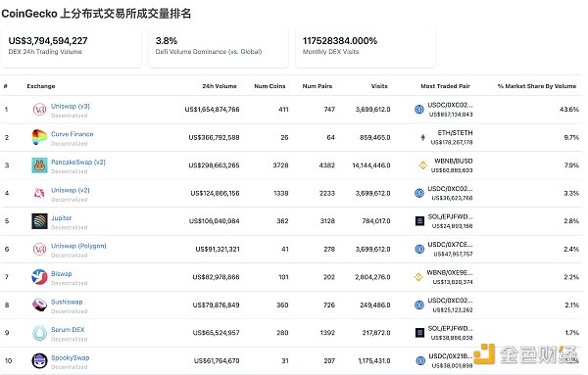Click volume US$124,866,156
The image size is (588, 375).
click(x=215, y=193)
